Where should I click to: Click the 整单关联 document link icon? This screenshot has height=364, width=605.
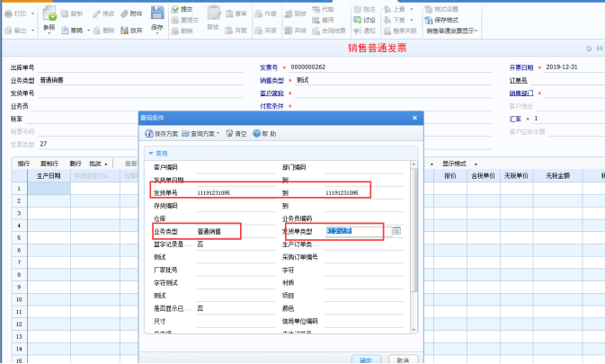pyautogui.click(x=387, y=31)
